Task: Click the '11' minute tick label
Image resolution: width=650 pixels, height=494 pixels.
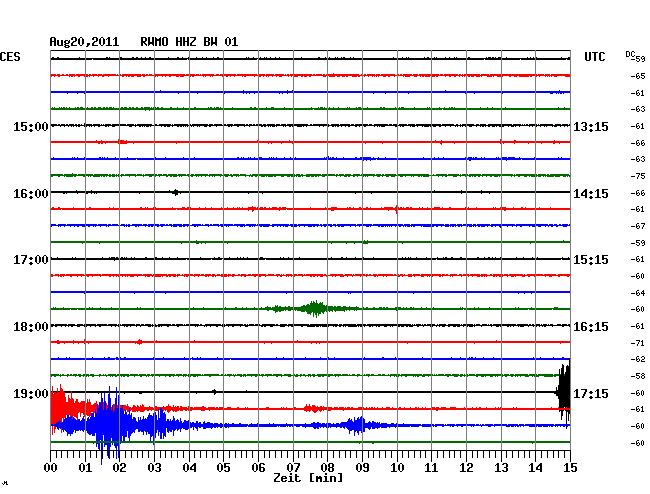Action: tap(431, 467)
